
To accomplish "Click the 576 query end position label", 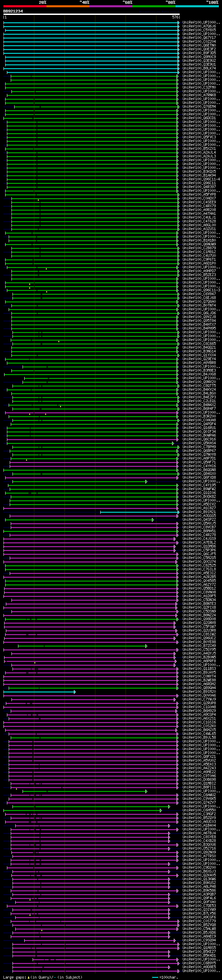I will 175,17.
